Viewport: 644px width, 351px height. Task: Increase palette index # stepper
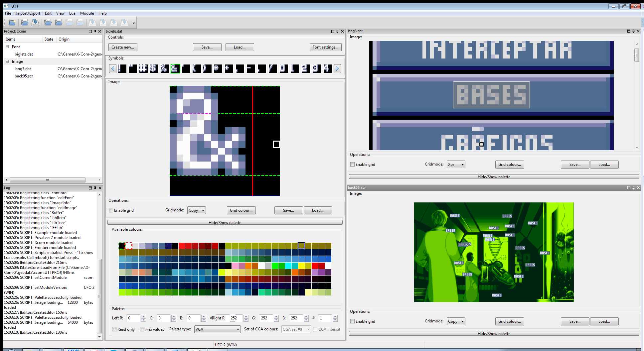[335, 316]
